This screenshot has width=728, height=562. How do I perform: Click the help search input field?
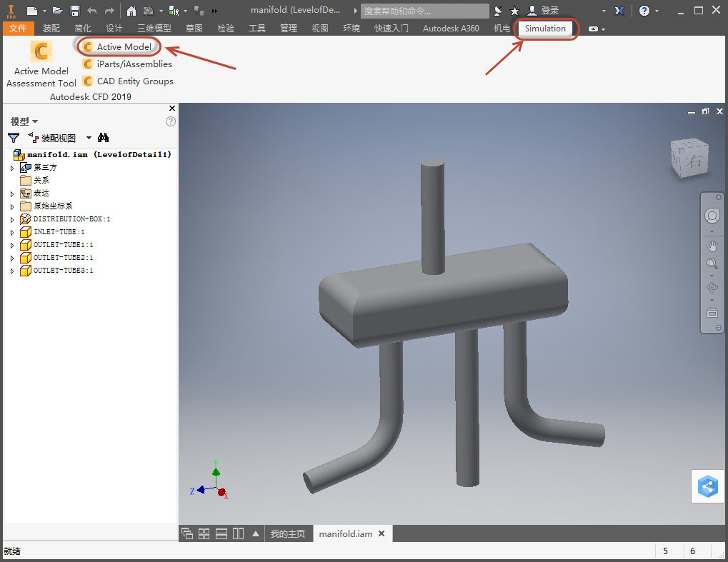click(x=425, y=11)
